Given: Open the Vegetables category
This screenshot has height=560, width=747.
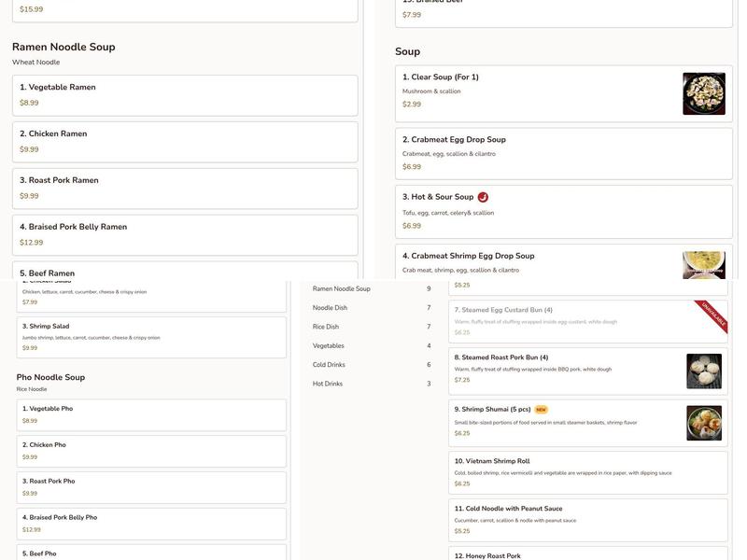Looking at the screenshot, I should [x=328, y=346].
